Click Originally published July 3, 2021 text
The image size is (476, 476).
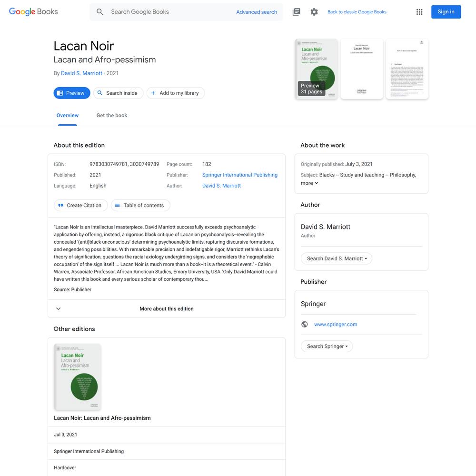(x=337, y=164)
